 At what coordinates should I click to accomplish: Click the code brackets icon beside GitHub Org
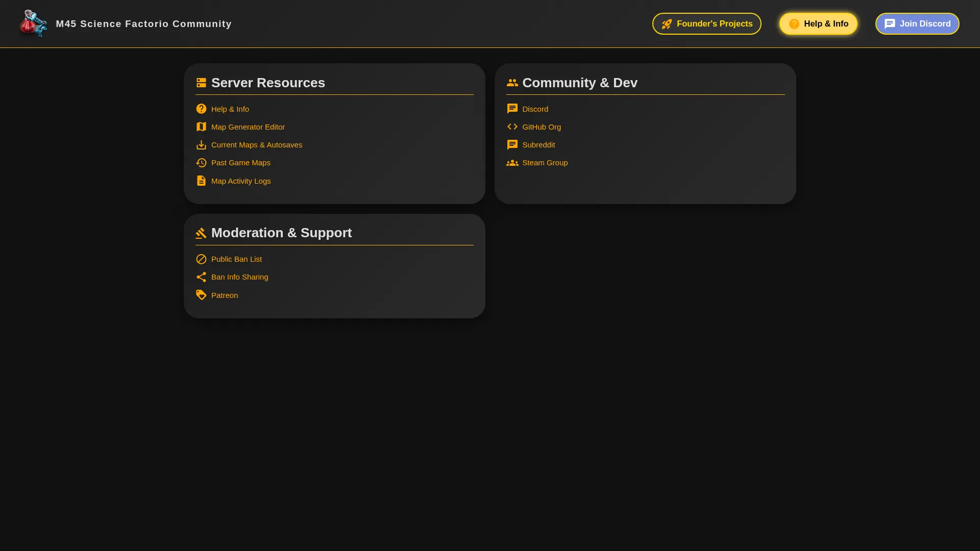tap(512, 127)
